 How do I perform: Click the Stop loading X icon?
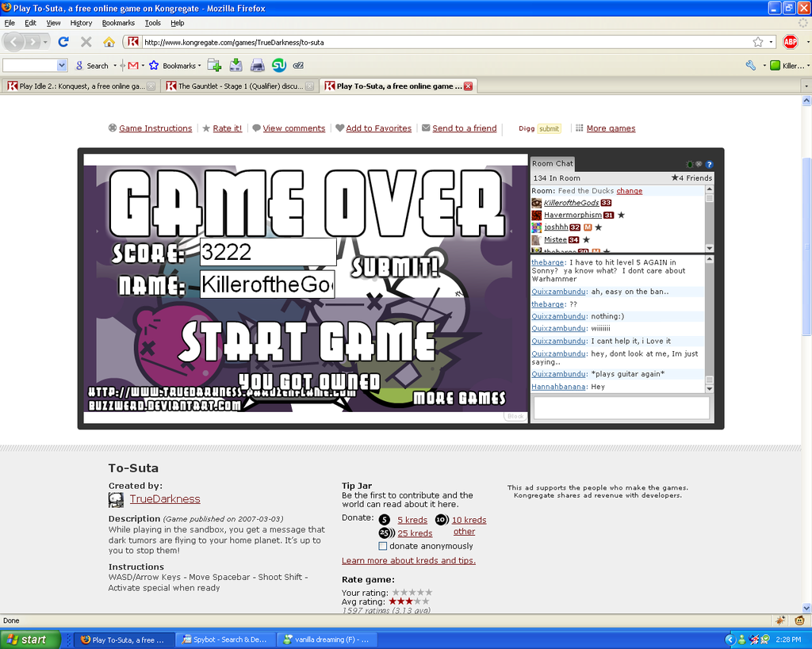click(x=86, y=42)
